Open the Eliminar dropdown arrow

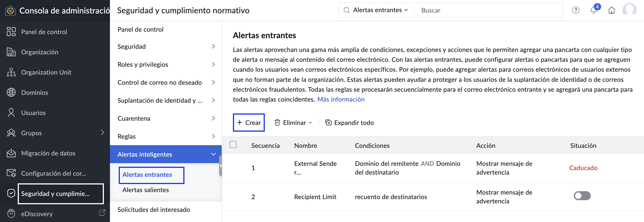pos(311,123)
